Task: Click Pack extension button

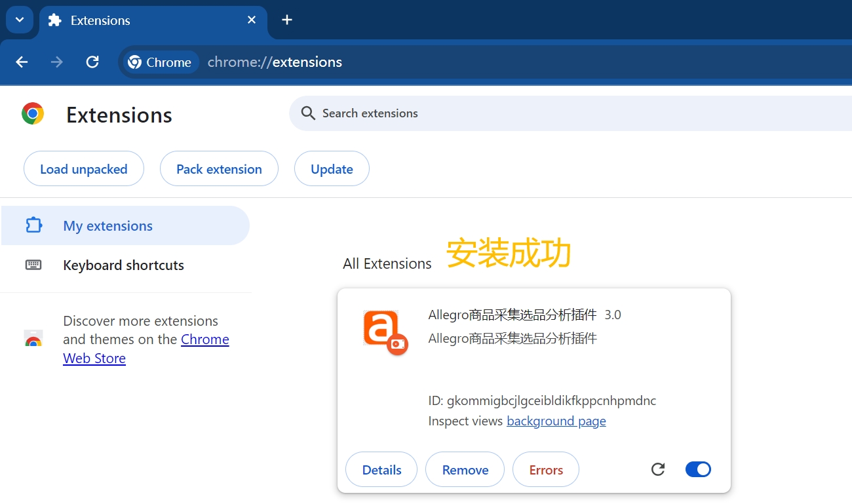Action: (x=219, y=169)
